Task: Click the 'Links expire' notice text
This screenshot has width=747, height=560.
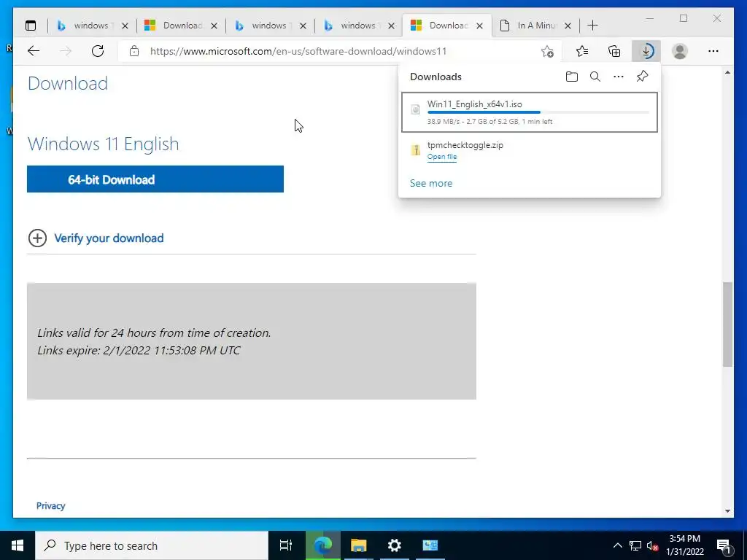Action: pyautogui.click(x=139, y=351)
